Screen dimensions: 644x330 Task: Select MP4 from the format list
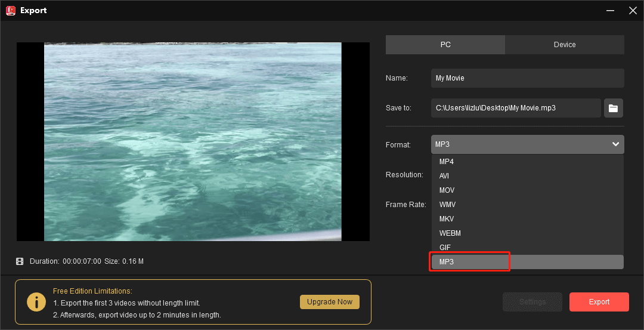coord(527,162)
